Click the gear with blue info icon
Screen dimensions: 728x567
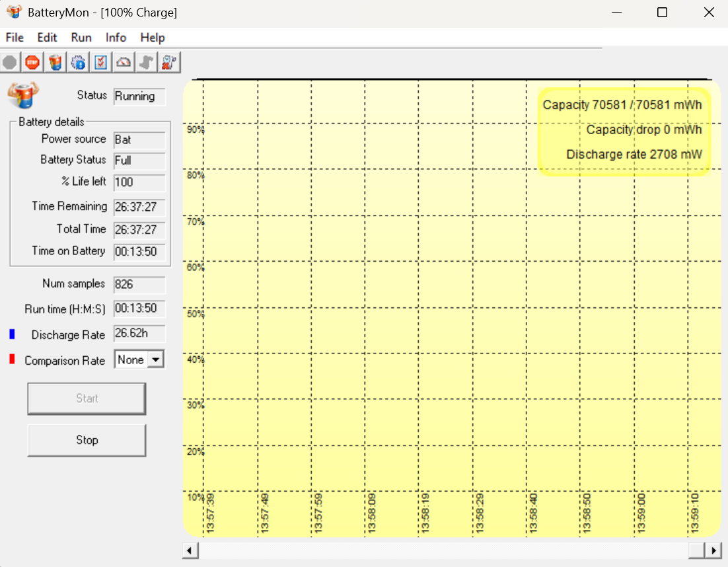click(x=78, y=63)
